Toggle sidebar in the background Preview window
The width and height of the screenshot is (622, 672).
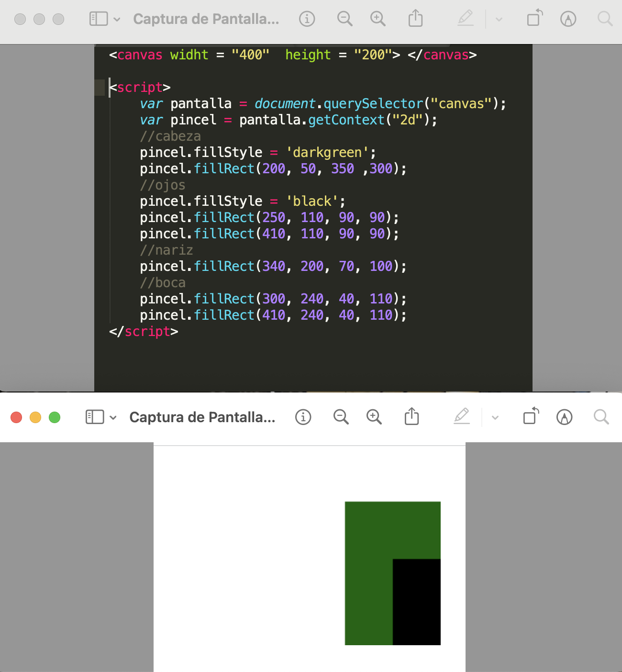pos(99,19)
